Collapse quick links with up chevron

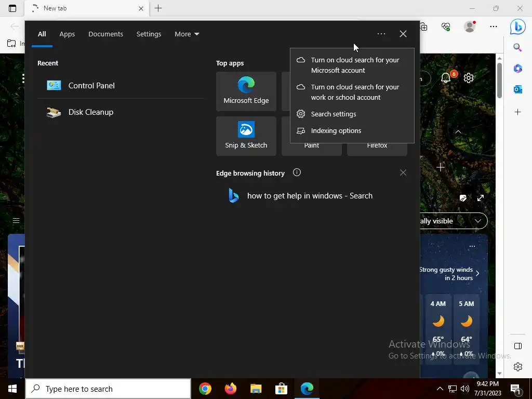[x=458, y=131]
